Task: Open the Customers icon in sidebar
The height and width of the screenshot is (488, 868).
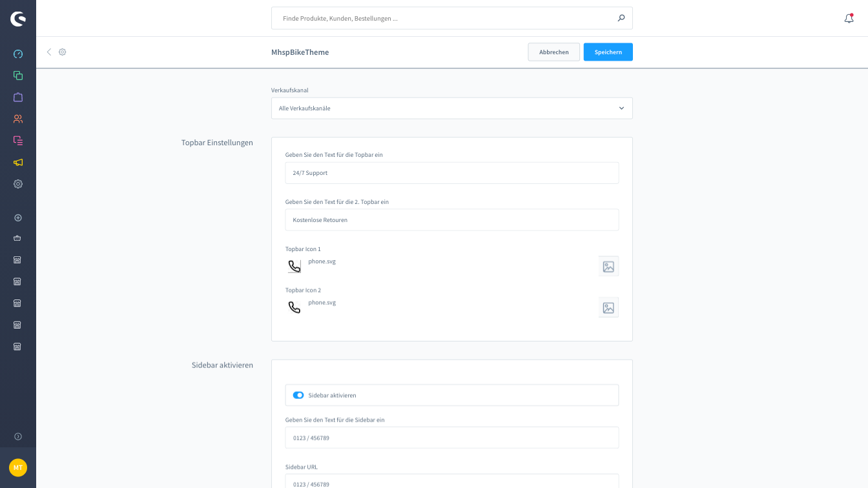Action: coord(18,119)
